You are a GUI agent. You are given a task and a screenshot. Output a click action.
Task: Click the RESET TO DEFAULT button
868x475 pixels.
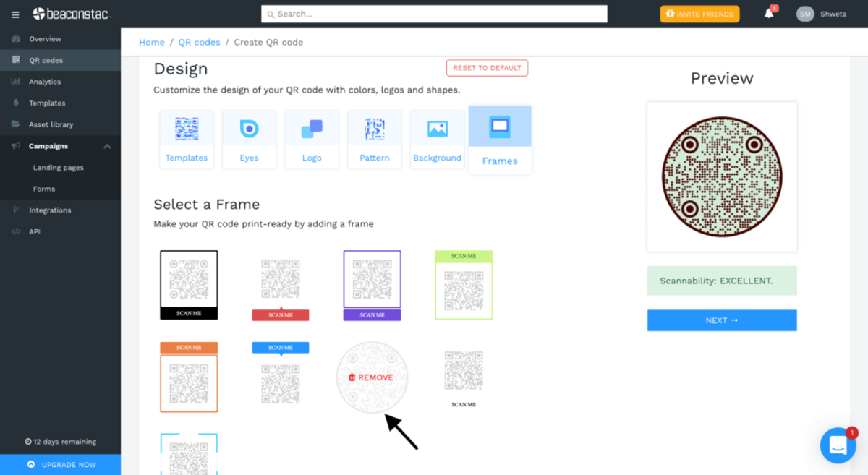click(x=487, y=68)
